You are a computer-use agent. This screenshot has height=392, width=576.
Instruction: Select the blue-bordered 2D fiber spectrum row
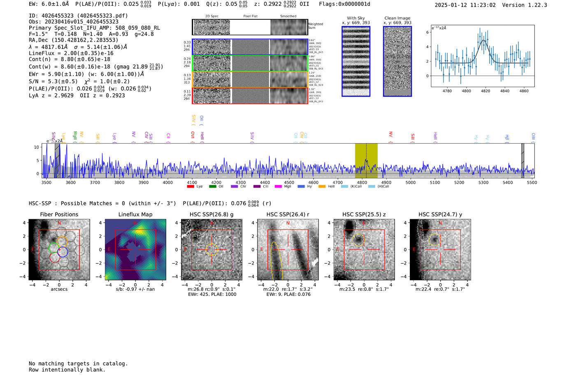tap(250, 47)
